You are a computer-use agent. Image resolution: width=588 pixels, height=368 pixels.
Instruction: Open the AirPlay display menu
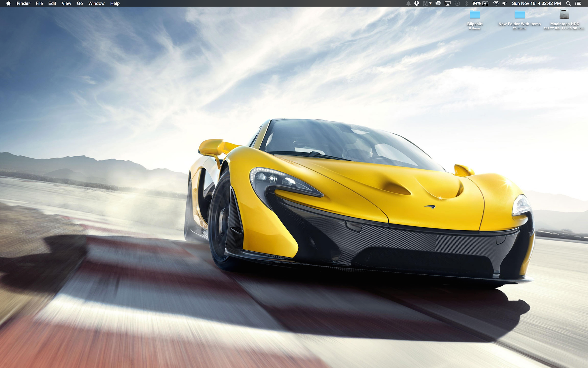coord(448,4)
